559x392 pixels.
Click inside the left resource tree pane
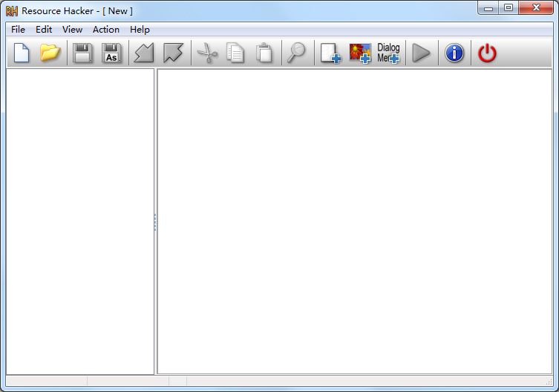pyautogui.click(x=80, y=221)
